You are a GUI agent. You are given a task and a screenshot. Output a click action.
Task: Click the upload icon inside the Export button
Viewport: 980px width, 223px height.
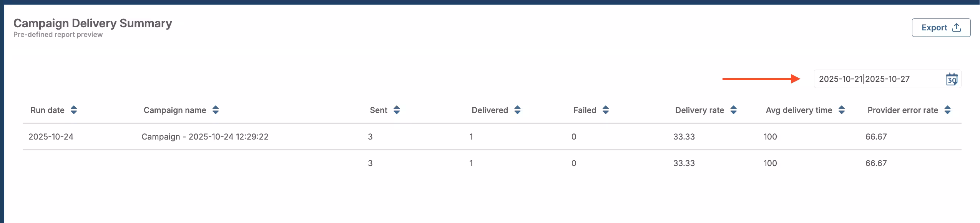[x=957, y=27]
